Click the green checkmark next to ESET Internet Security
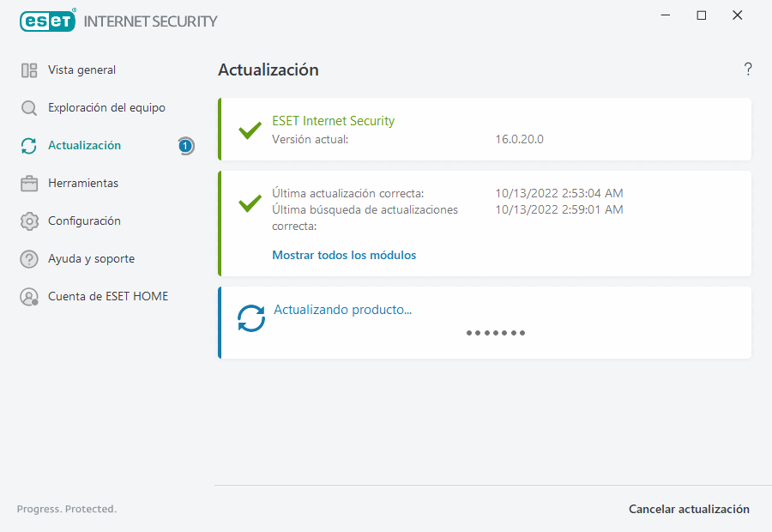 coord(250,130)
